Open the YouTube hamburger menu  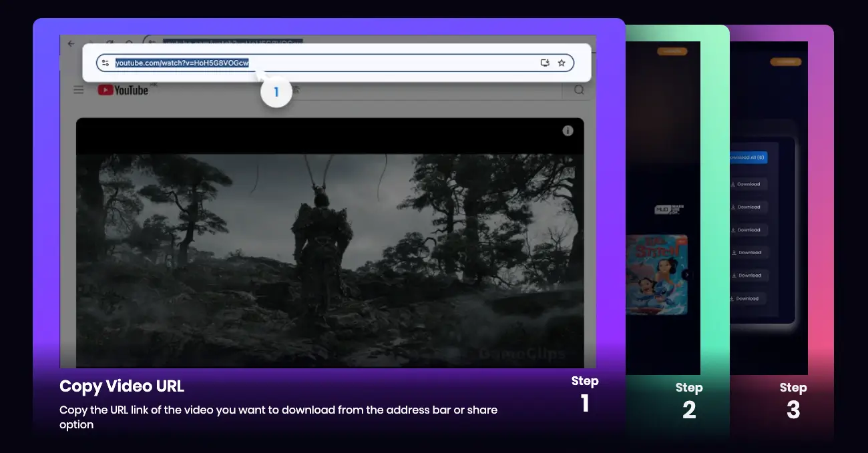click(79, 90)
